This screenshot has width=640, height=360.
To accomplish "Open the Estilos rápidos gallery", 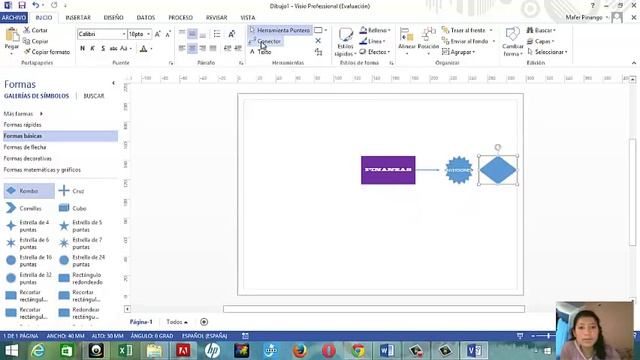I will [x=345, y=42].
